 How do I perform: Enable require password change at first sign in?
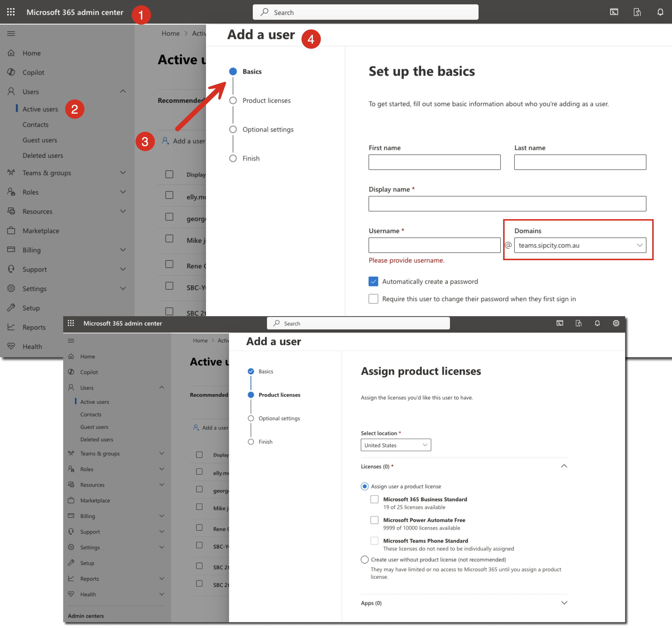[373, 299]
